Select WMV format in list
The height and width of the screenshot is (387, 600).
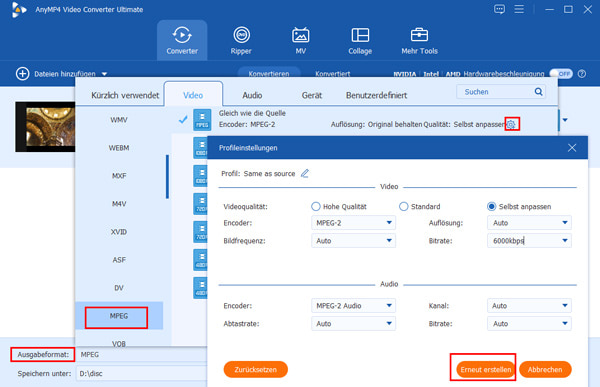click(119, 120)
